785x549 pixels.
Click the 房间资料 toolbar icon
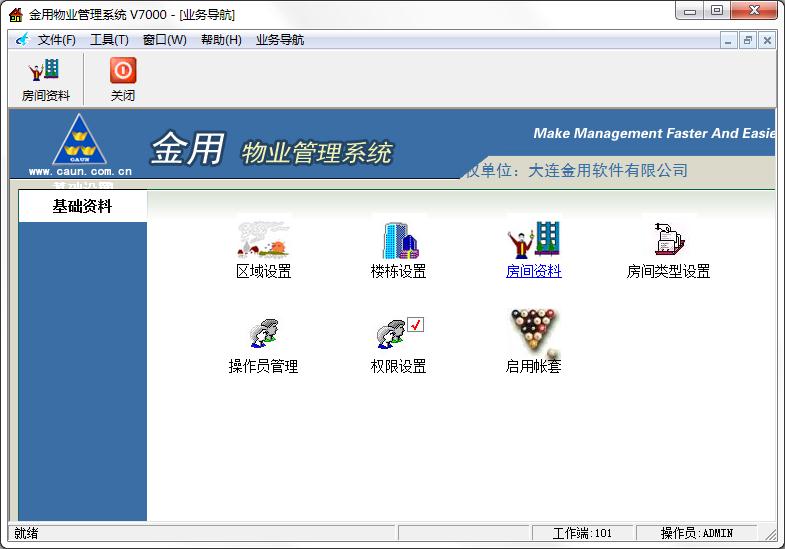[45, 80]
